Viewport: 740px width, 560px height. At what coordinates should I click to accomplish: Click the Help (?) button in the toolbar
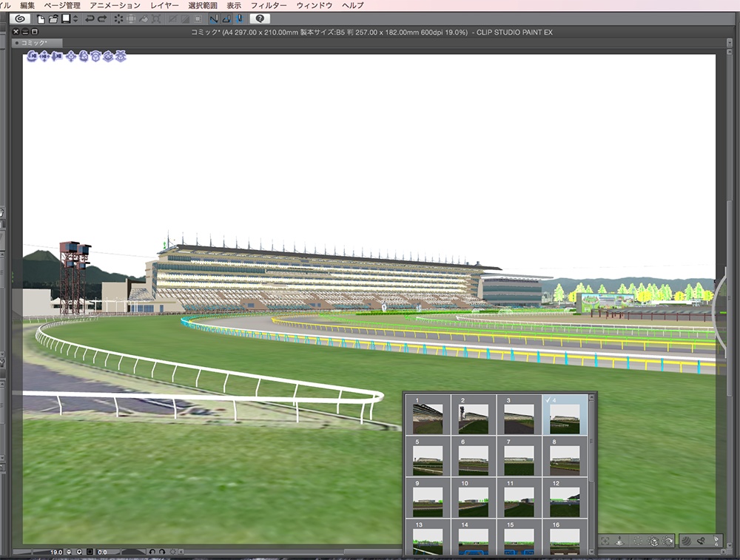point(258,18)
